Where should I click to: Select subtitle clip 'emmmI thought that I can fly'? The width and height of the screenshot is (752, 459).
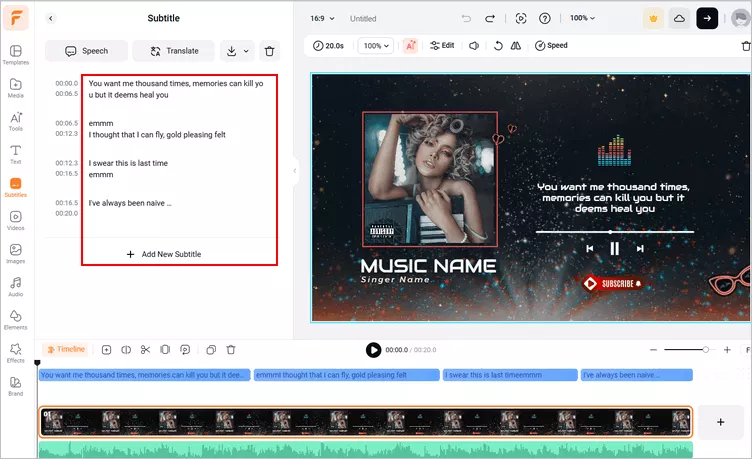(x=347, y=375)
